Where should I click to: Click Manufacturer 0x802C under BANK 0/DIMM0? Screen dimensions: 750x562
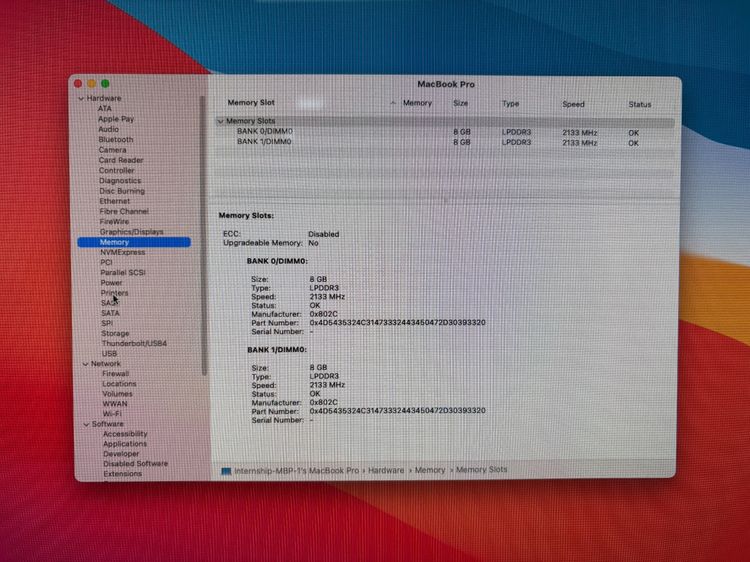pos(323,314)
